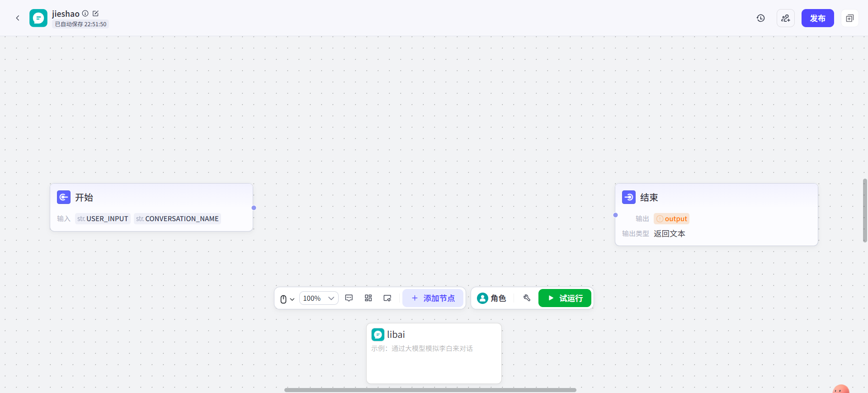Auto-arrange nodes with the layout grid icon

coord(368,298)
